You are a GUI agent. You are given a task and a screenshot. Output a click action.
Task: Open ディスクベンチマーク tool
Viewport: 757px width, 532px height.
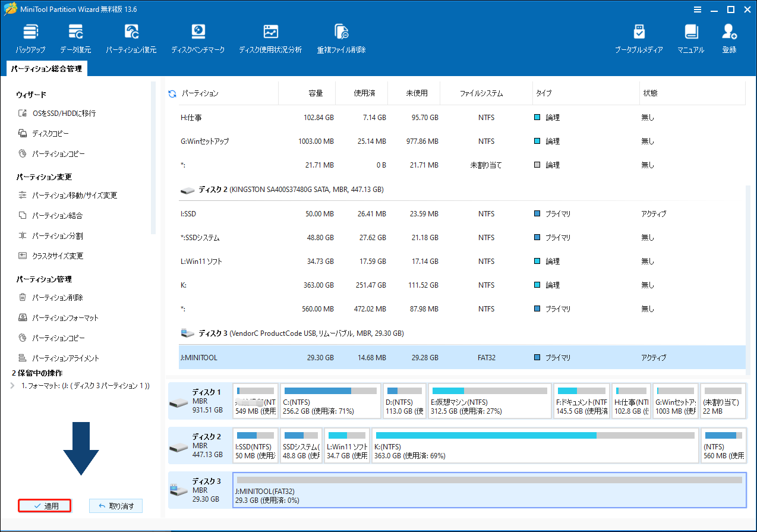[198, 39]
